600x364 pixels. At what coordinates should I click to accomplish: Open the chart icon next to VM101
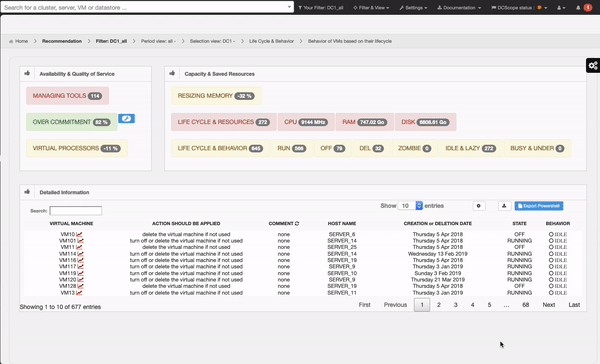[x=80, y=241]
